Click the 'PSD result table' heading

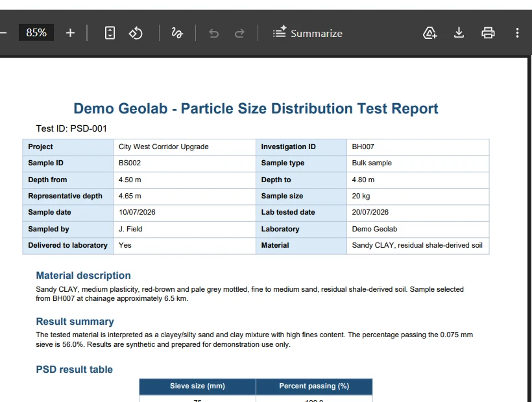click(75, 370)
